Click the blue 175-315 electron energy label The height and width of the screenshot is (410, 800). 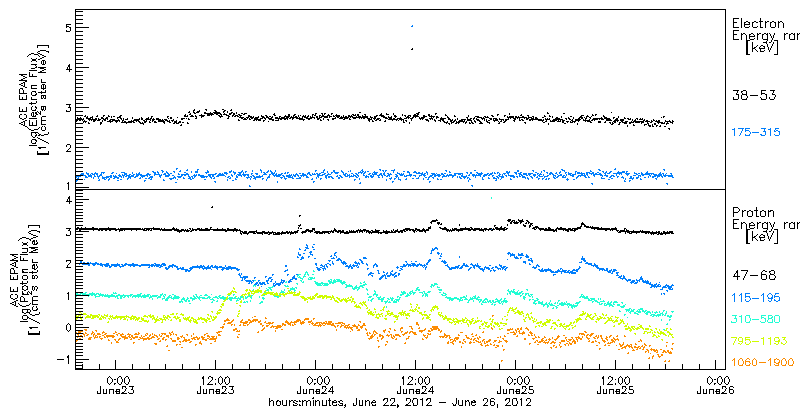(x=756, y=133)
